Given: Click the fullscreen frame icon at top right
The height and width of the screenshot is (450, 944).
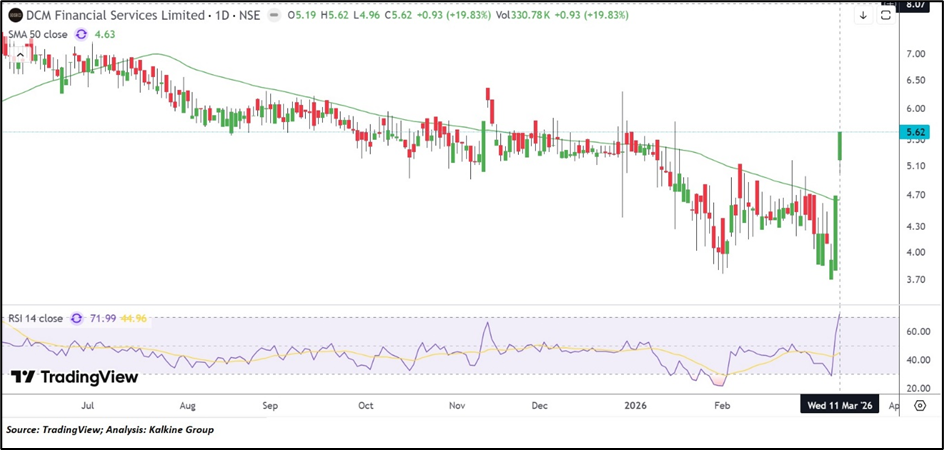Looking at the screenshot, I should pyautogui.click(x=885, y=16).
